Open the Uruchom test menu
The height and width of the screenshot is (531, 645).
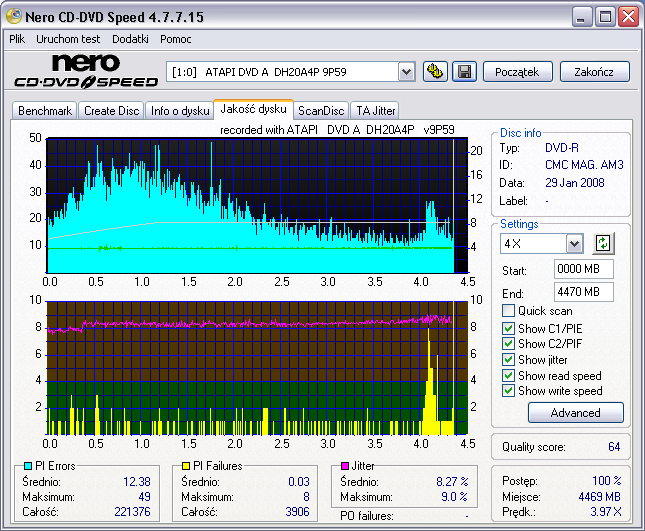click(68, 39)
